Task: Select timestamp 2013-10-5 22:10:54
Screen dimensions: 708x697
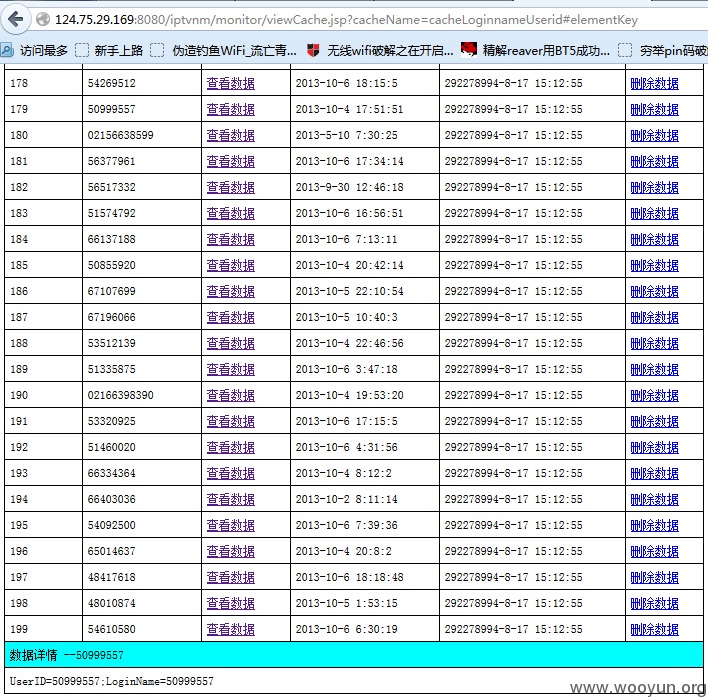Action: click(x=349, y=291)
